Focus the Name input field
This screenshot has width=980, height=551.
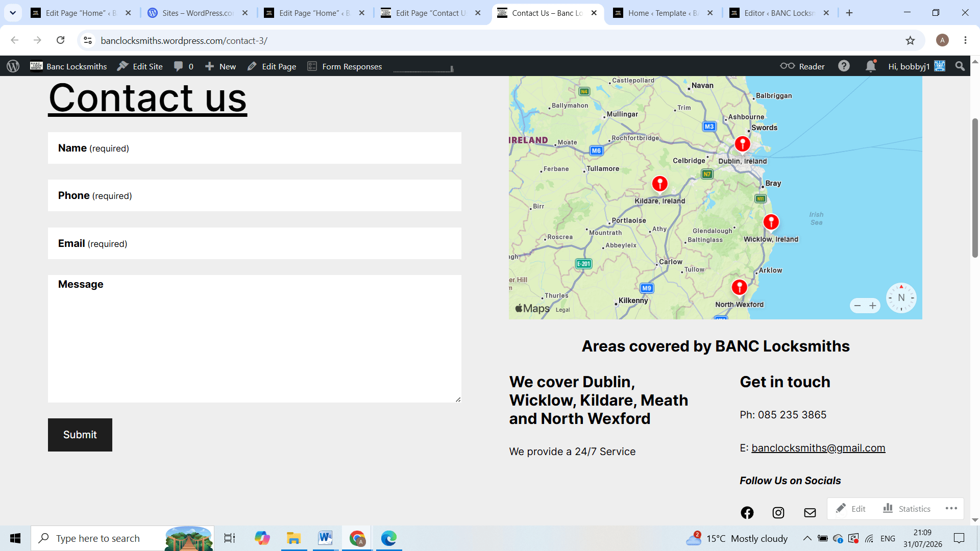[x=255, y=148]
